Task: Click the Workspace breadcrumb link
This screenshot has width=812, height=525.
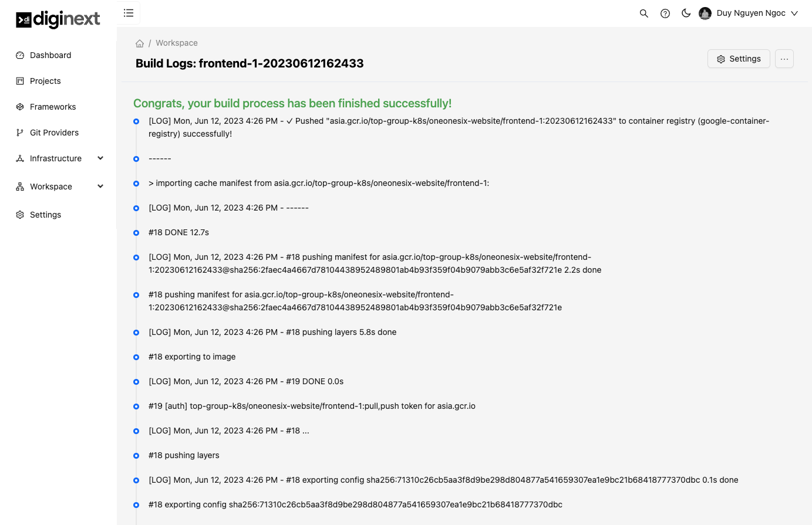Action: click(176, 43)
